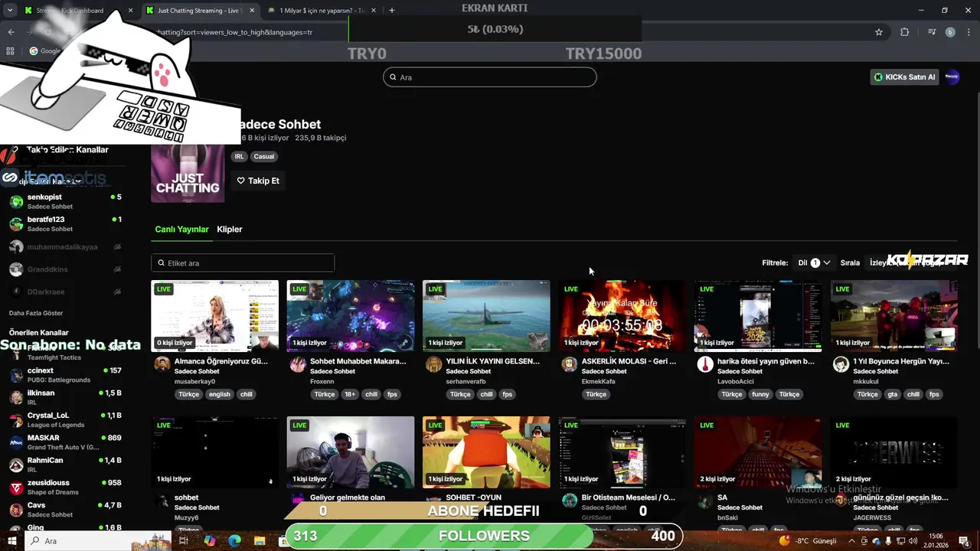This screenshot has width=980, height=551.
Task: Select the Klipler tab
Action: (230, 229)
